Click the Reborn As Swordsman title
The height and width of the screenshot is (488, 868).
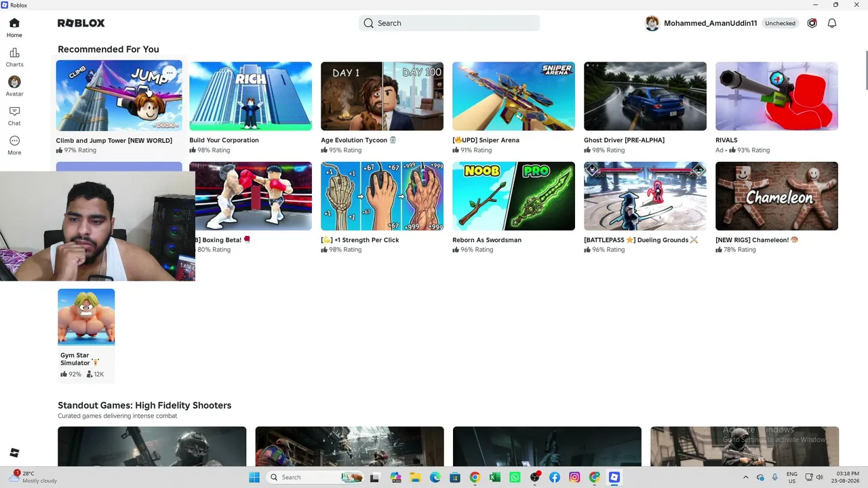[487, 240]
